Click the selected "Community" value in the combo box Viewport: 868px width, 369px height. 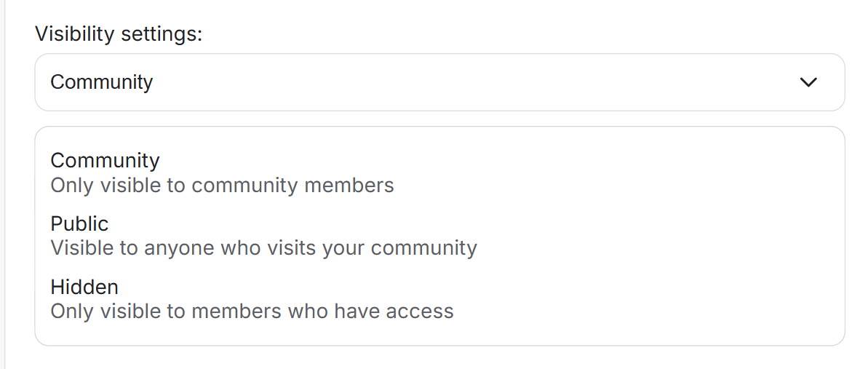tap(102, 82)
